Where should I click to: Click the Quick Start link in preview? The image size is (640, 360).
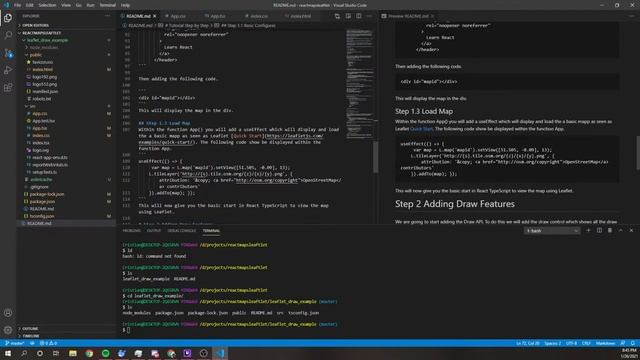click(421, 129)
